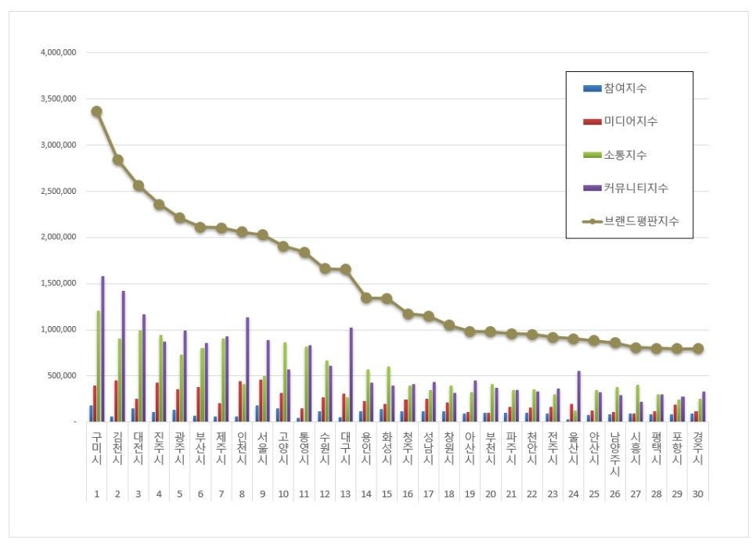Screen dimensions: 756x545
Task: Click the line data point above 대전시
Action: pyautogui.click(x=139, y=185)
